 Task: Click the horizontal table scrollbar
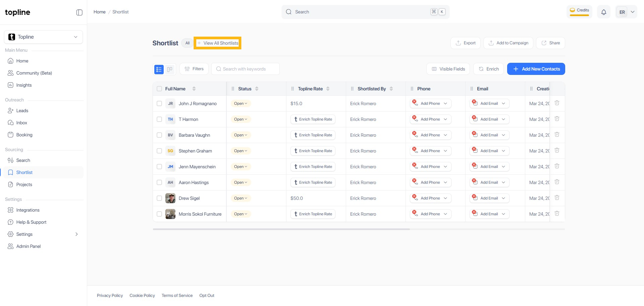tap(281, 229)
